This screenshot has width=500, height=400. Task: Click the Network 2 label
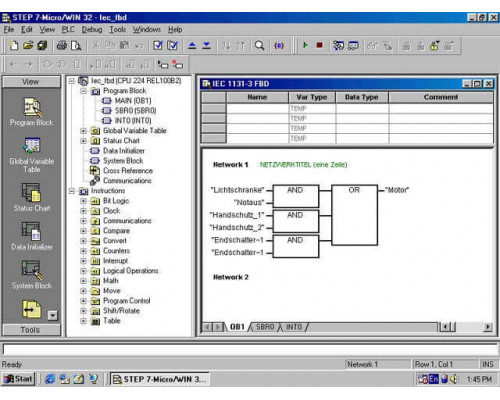[x=231, y=277]
